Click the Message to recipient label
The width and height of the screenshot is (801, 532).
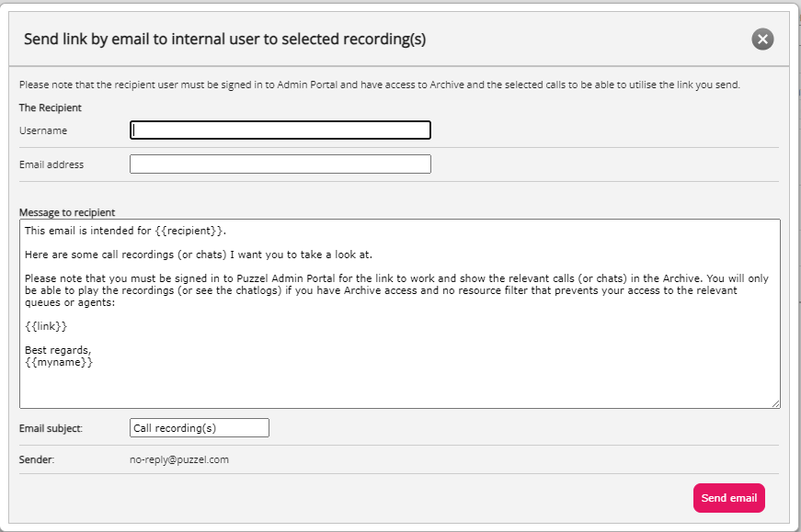point(67,212)
